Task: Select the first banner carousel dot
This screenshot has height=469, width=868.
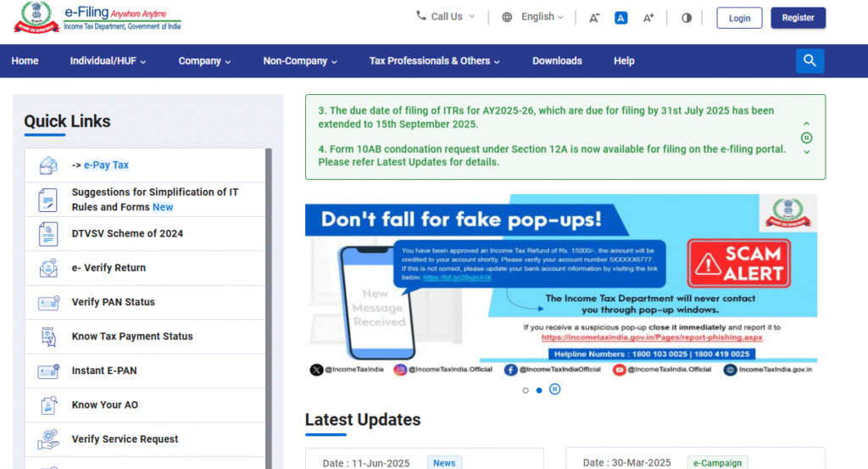Action: pos(526,390)
